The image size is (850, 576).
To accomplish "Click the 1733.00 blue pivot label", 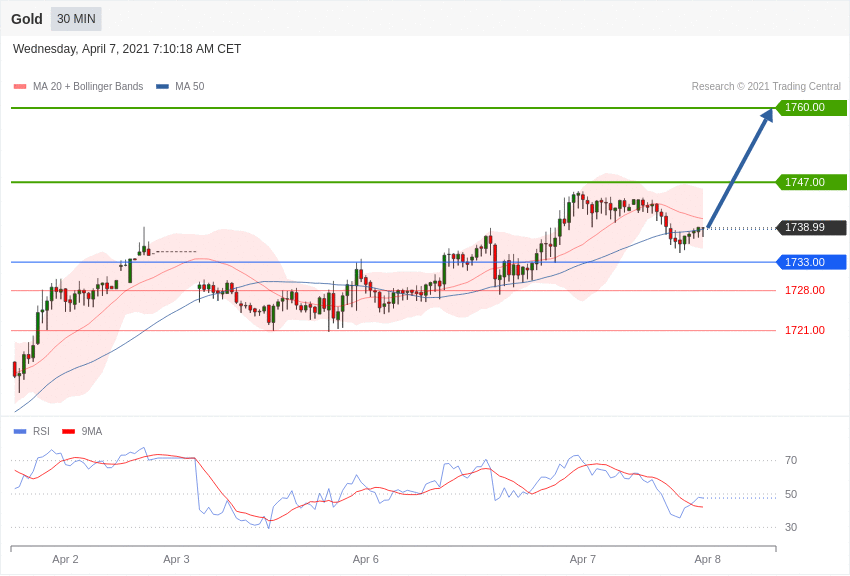I will point(811,262).
